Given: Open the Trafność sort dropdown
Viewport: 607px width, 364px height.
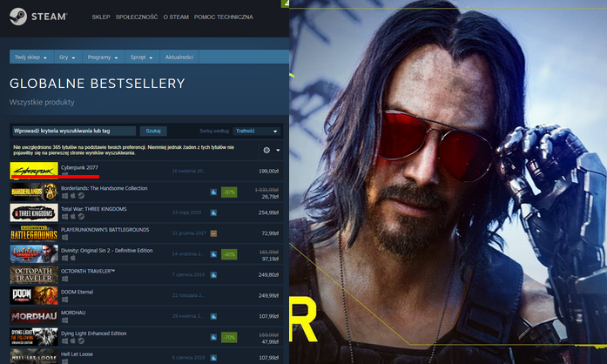Looking at the screenshot, I should pos(256,131).
